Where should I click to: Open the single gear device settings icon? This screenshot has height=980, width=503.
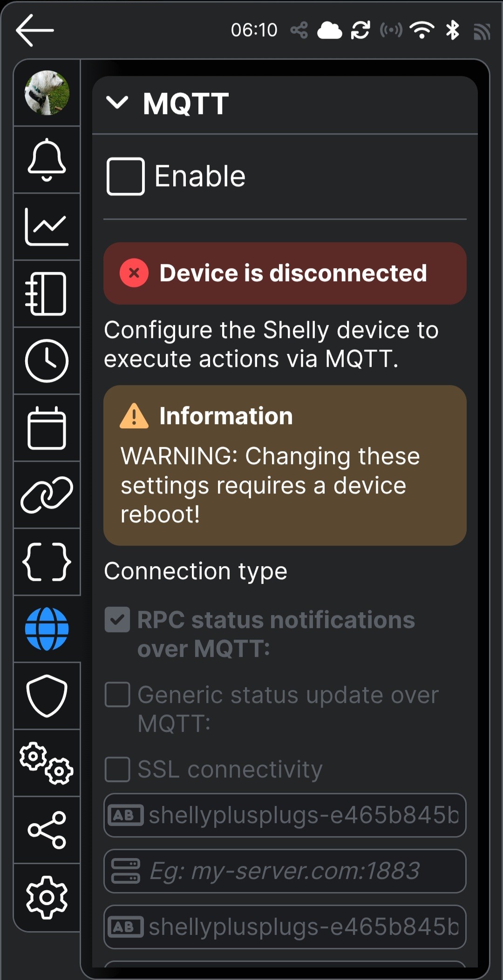click(47, 897)
